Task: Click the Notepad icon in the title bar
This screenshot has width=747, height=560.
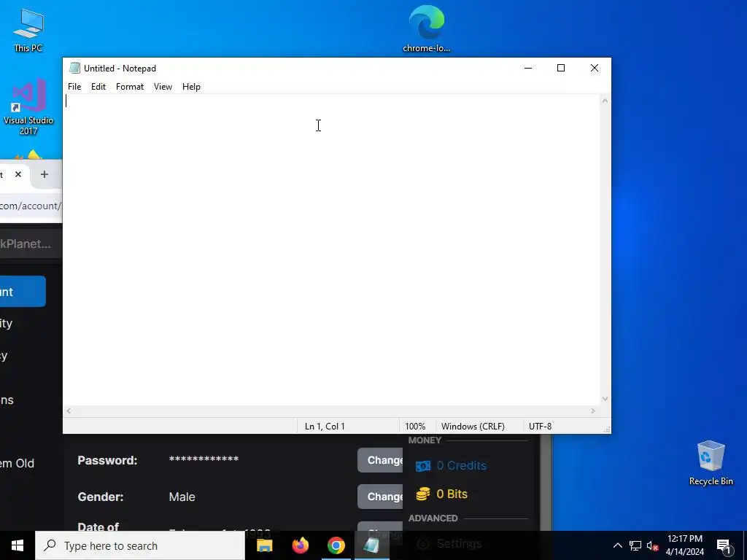Action: pos(74,68)
